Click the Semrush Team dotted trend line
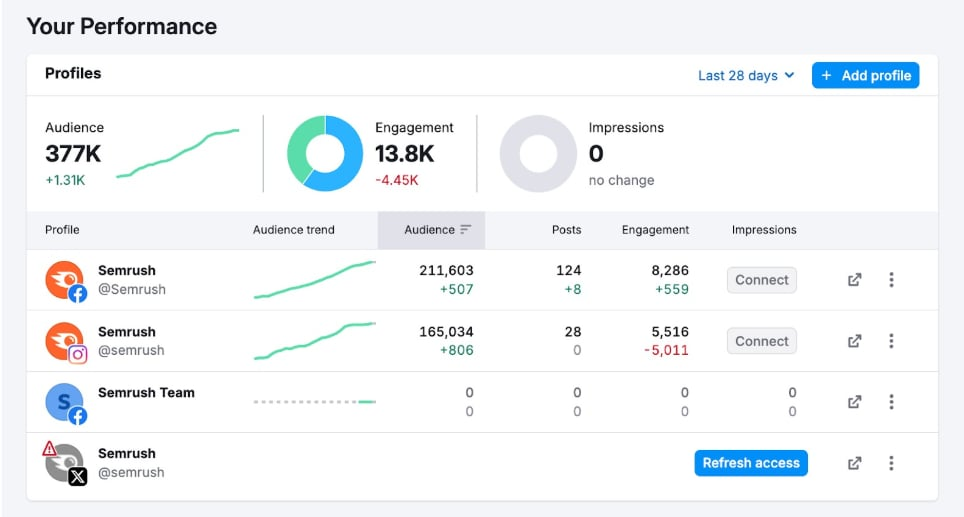This screenshot has height=517, width=964. (x=314, y=402)
